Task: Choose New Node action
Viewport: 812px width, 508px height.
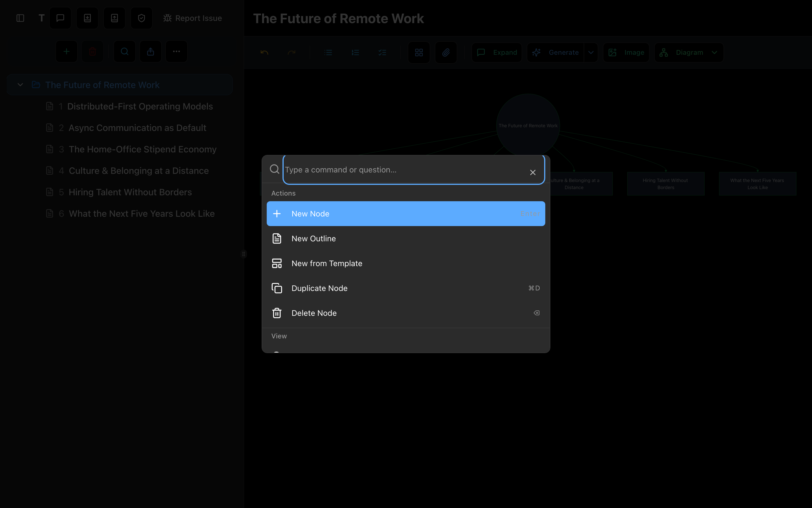Action: coord(406,214)
